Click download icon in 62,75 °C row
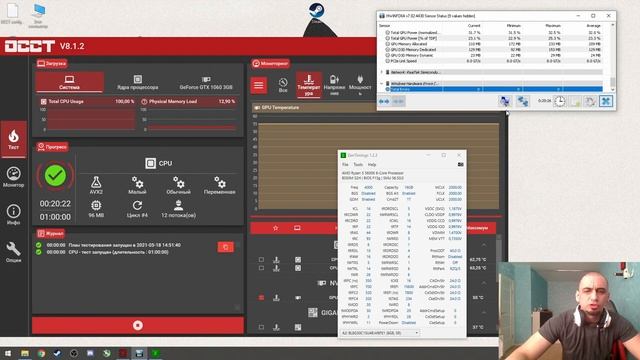Screen dimensions: 640x360 pyautogui.click(x=276, y=260)
